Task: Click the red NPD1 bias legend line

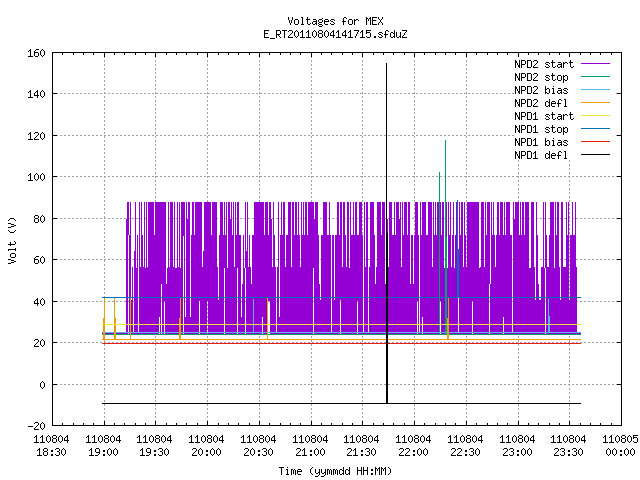Action: pos(595,142)
